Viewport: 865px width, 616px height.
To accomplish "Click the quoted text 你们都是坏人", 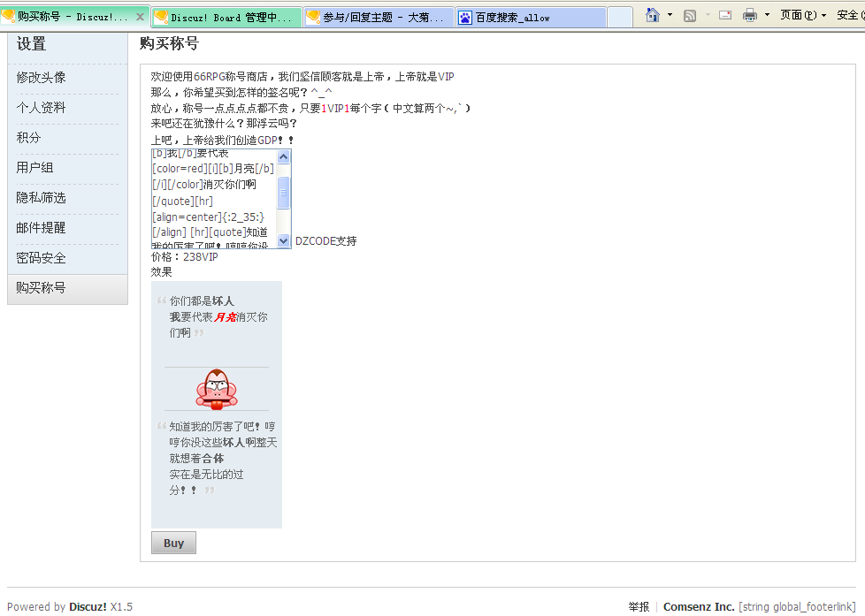I will [x=202, y=301].
